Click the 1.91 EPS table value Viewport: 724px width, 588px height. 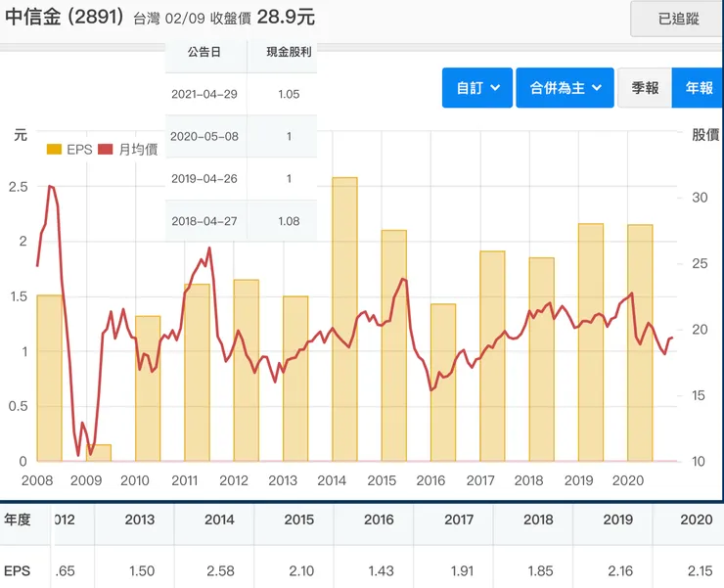(462, 571)
